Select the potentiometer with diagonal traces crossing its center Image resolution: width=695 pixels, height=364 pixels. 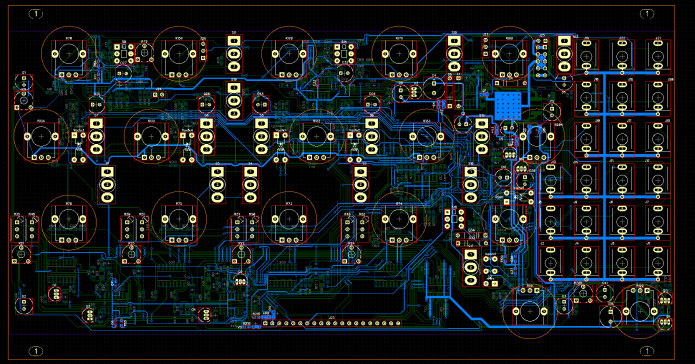pos(426,137)
